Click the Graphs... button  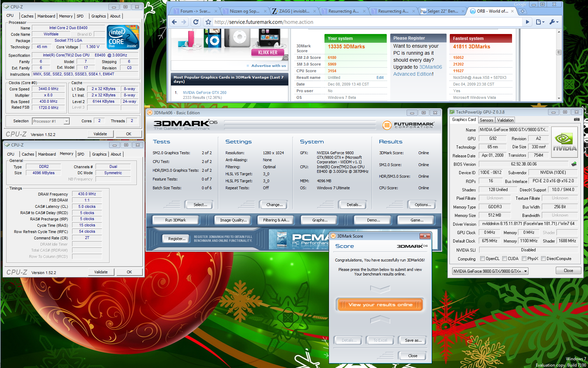[320, 220]
